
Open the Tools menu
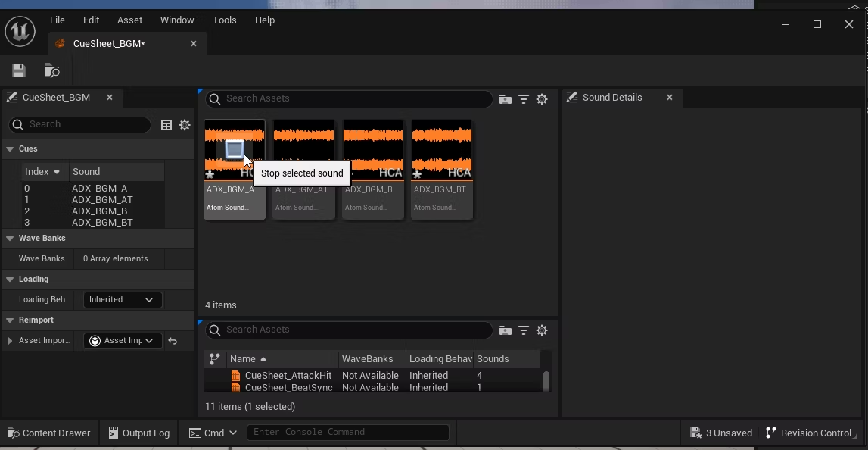coord(224,20)
